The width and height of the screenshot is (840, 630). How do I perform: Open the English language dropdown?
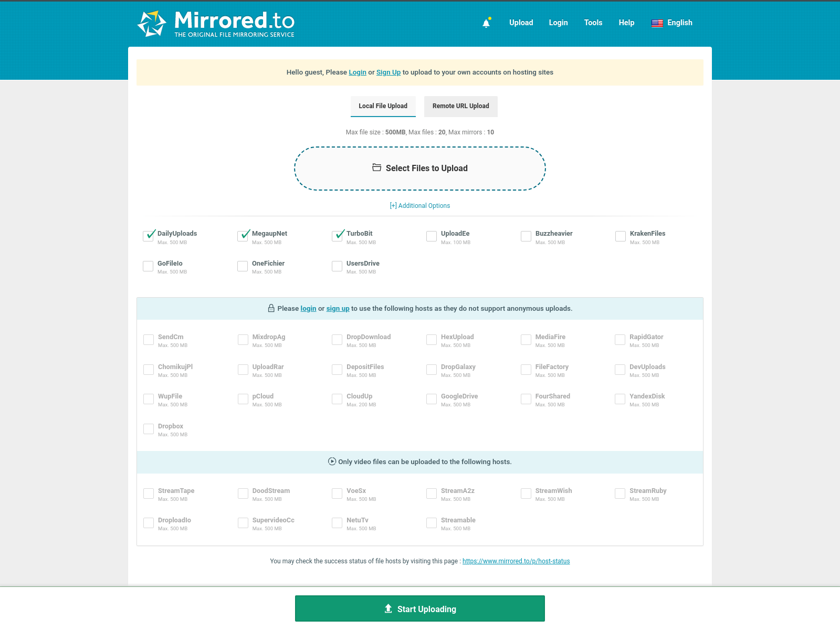pyautogui.click(x=672, y=23)
